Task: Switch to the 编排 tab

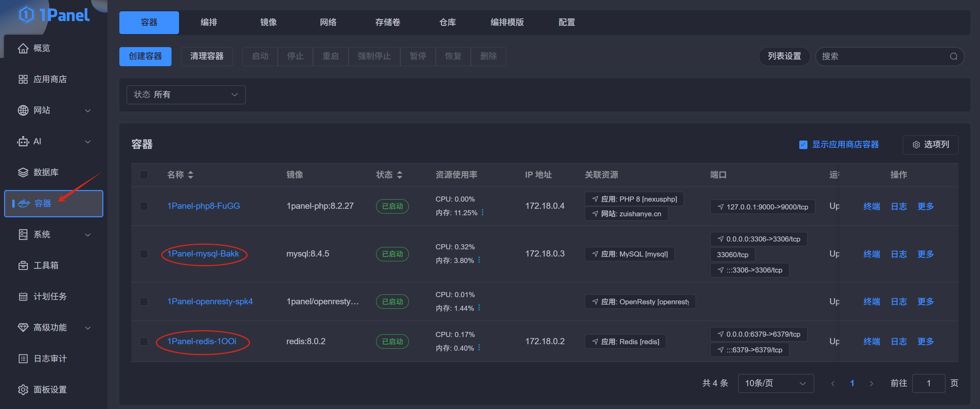Action: 208,23
